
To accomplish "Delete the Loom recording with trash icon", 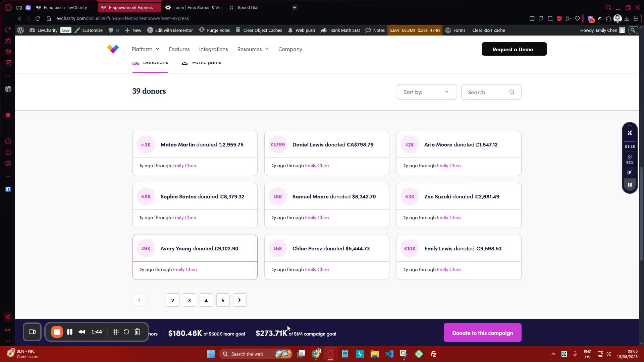I will 137,332.
